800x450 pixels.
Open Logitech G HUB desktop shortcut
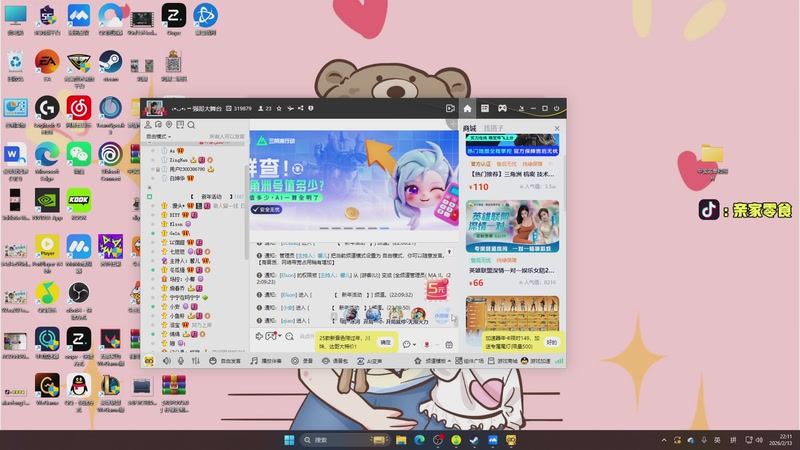point(47,115)
